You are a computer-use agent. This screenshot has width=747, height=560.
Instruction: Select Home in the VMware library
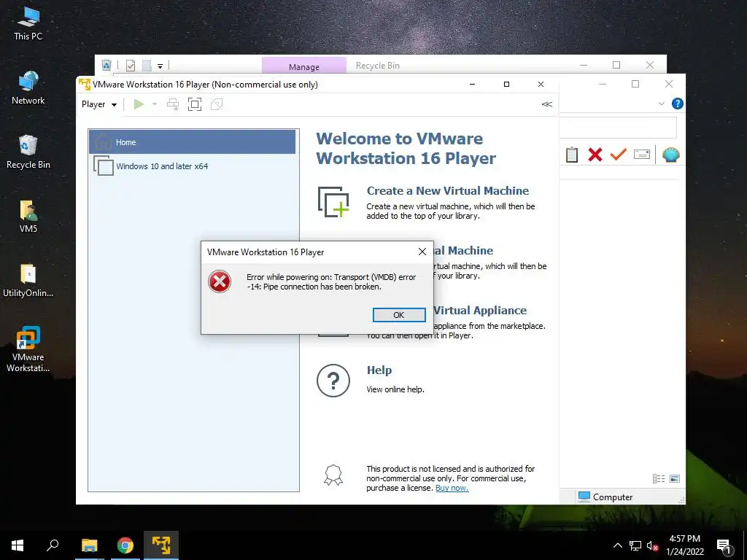pyautogui.click(x=192, y=142)
